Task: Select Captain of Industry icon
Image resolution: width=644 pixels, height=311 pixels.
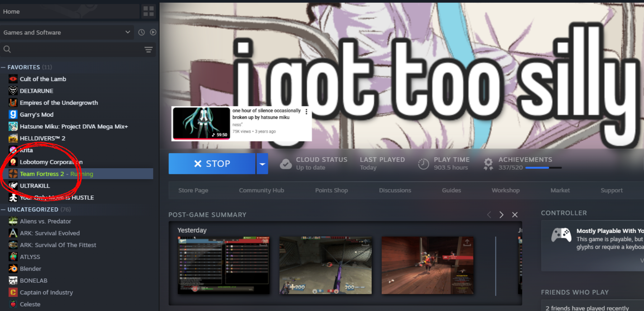Action: [13, 292]
